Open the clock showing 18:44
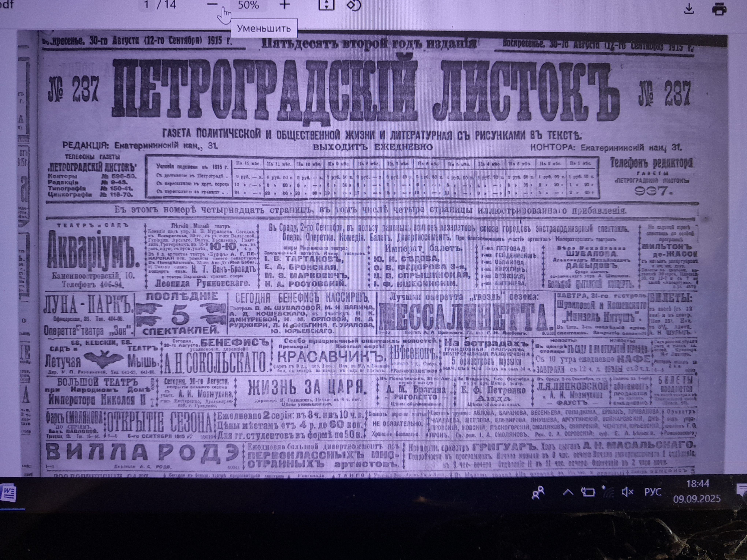This screenshot has width=747, height=560. (698, 484)
